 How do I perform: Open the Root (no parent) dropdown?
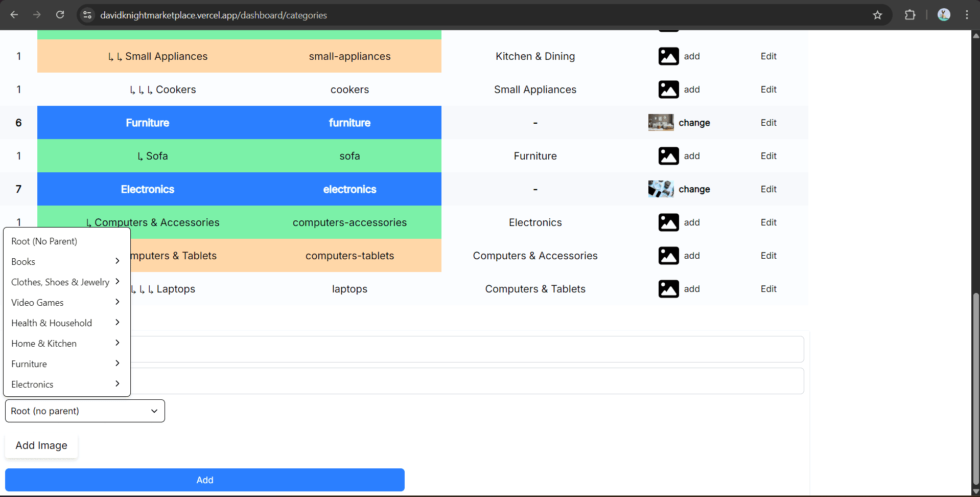pyautogui.click(x=85, y=411)
